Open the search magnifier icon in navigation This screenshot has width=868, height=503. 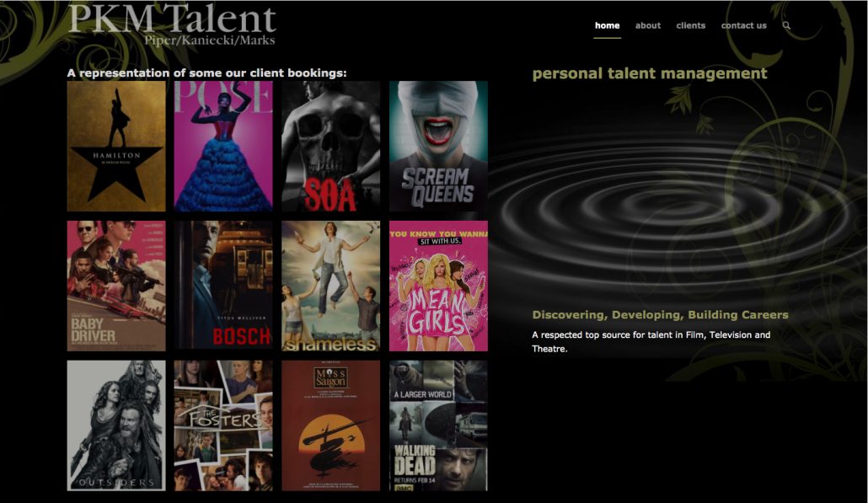pos(786,25)
